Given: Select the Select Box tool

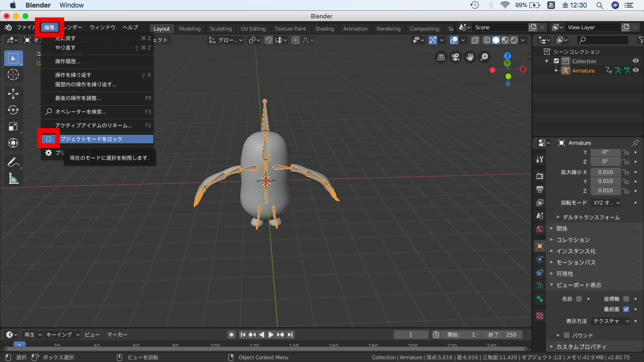Looking at the screenshot, I should (14, 58).
